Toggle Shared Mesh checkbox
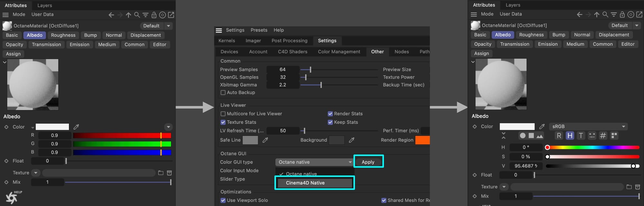The height and width of the screenshot is (206, 644). point(384,200)
